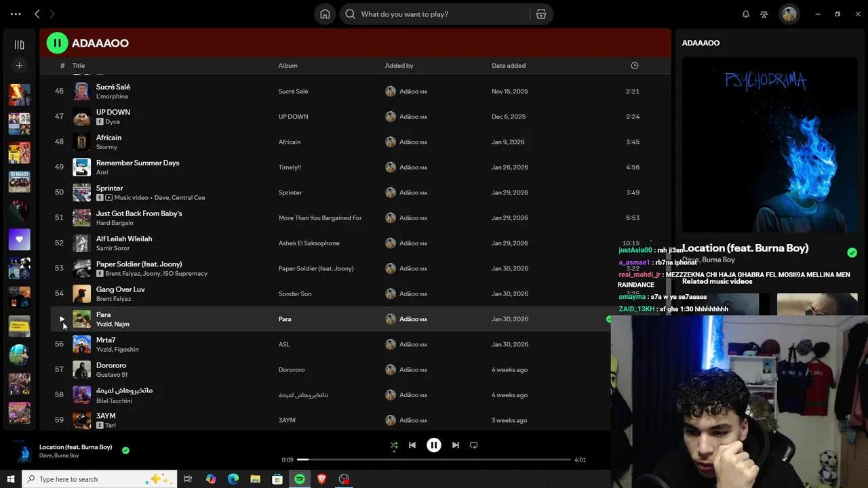Open the song title link in the bottom player bar
The image size is (868, 488).
pyautogui.click(x=75, y=447)
